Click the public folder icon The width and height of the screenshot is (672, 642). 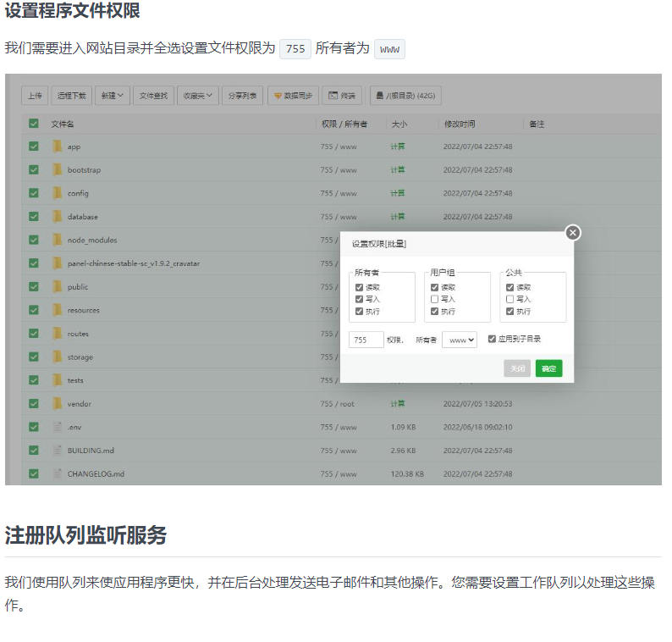[57, 287]
